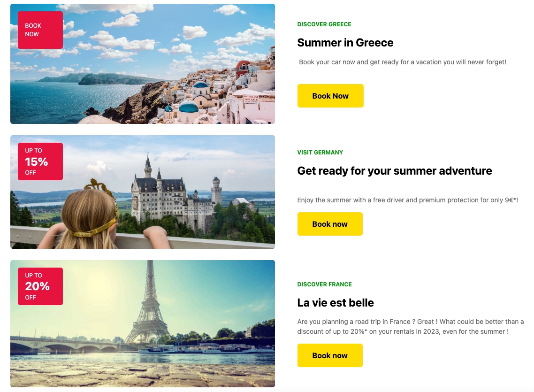Click the Greece vacation description text
This screenshot has width=534, height=392.
pyautogui.click(x=403, y=62)
